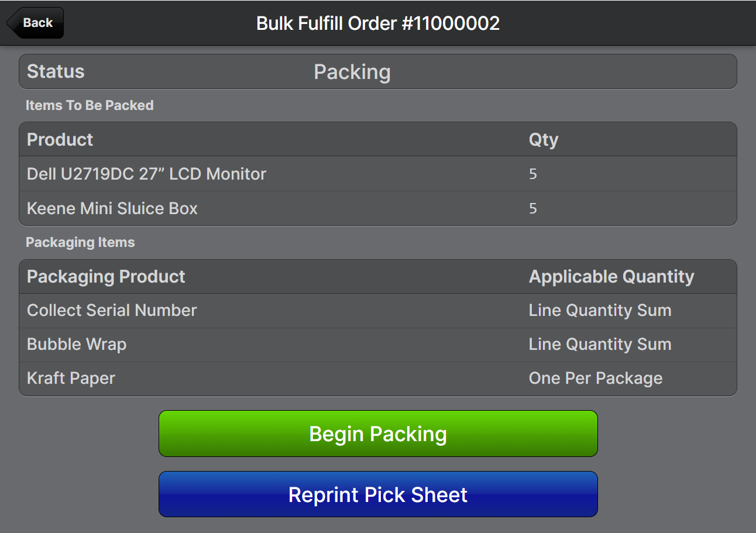Viewport: 756px width, 533px height.
Task: Click the Product column header
Action: coord(60,139)
